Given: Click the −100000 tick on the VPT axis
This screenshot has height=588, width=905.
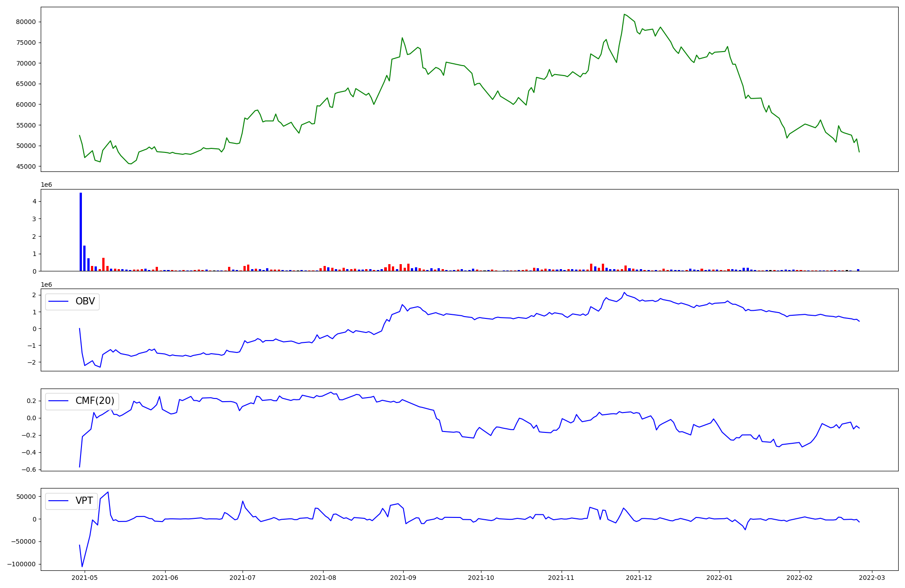Looking at the screenshot, I should (x=22, y=564).
